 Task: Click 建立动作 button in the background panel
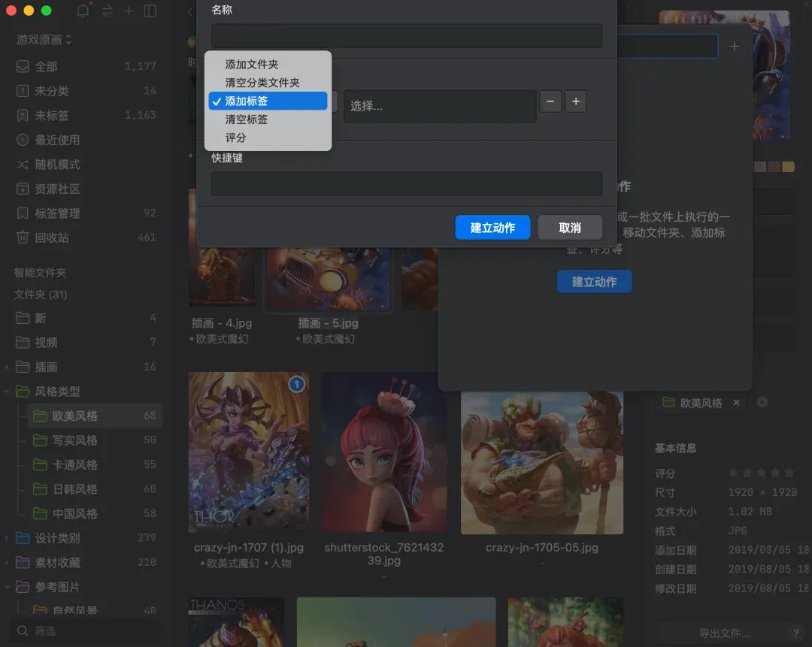click(595, 282)
